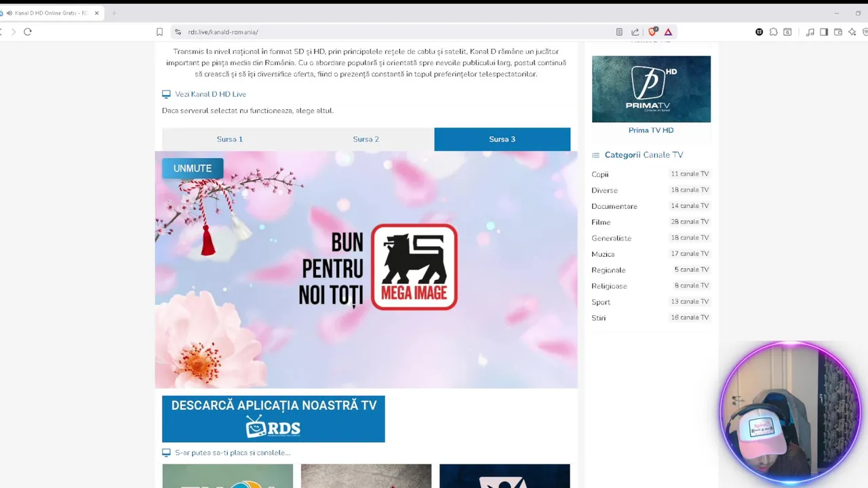Bookmark this page with the bookmark icon
The height and width of the screenshot is (488, 868).
tap(159, 32)
